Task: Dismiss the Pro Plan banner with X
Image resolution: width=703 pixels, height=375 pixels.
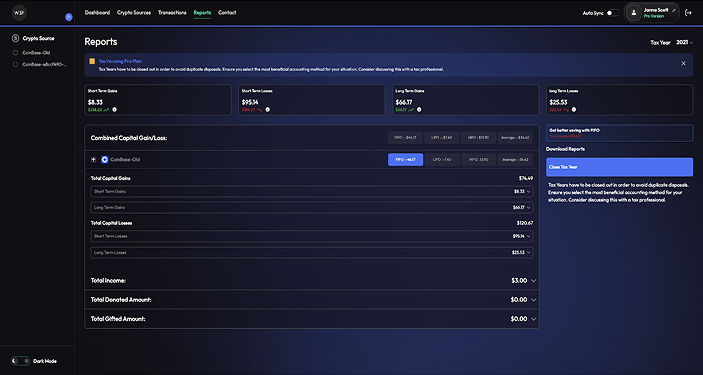Action: [x=683, y=63]
